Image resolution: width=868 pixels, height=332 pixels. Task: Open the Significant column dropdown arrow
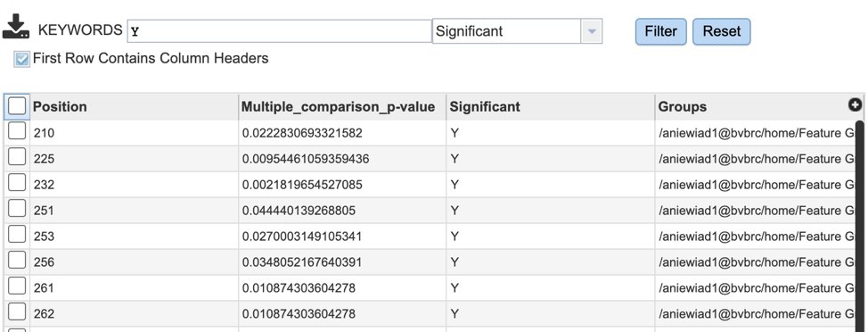point(591,31)
